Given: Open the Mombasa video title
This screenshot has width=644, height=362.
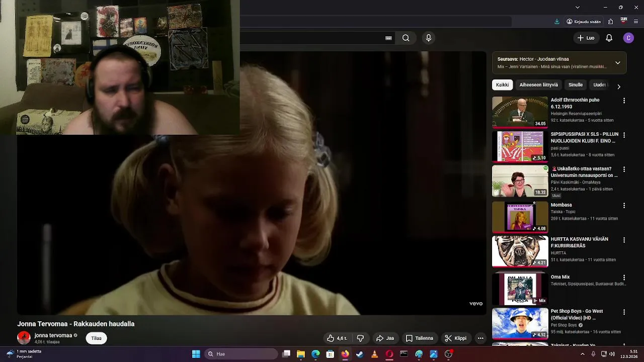Looking at the screenshot, I should point(561,205).
